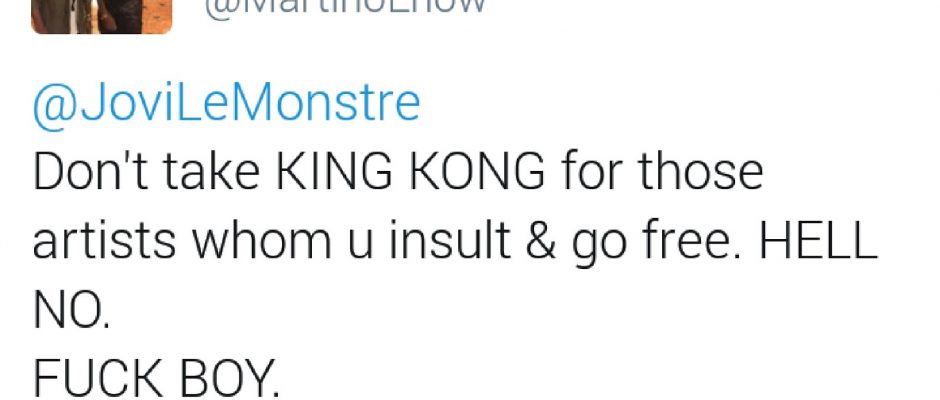Click the word "KONG" in the tweet
Image resolution: width=940 pixels, height=400 pixels.
(477, 172)
